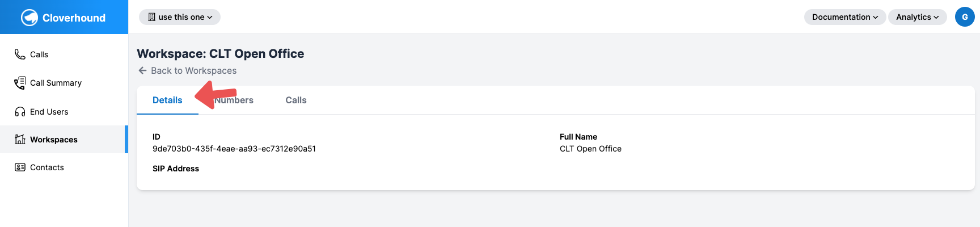Image resolution: width=980 pixels, height=227 pixels.
Task: Switch to the Details tab
Action: [x=167, y=100]
